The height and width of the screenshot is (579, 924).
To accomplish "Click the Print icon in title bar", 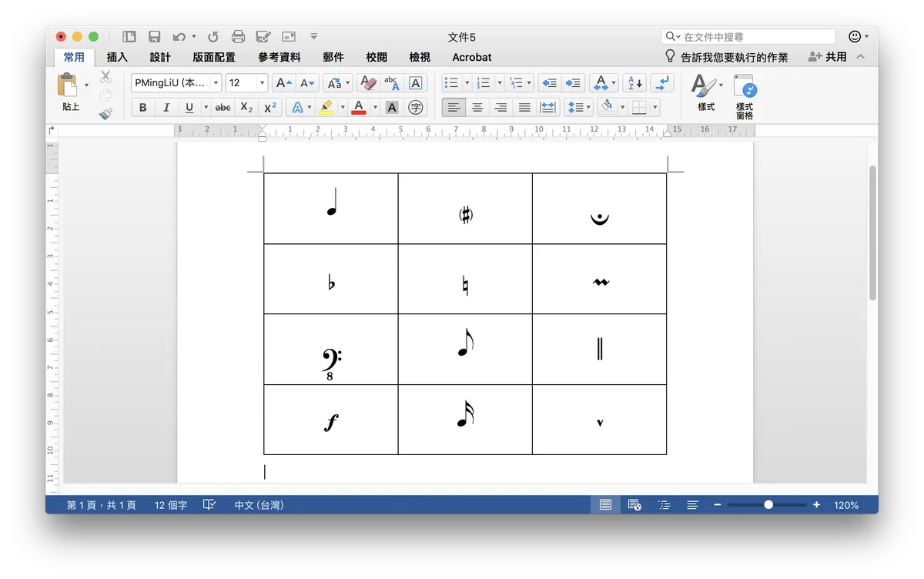I will point(238,36).
